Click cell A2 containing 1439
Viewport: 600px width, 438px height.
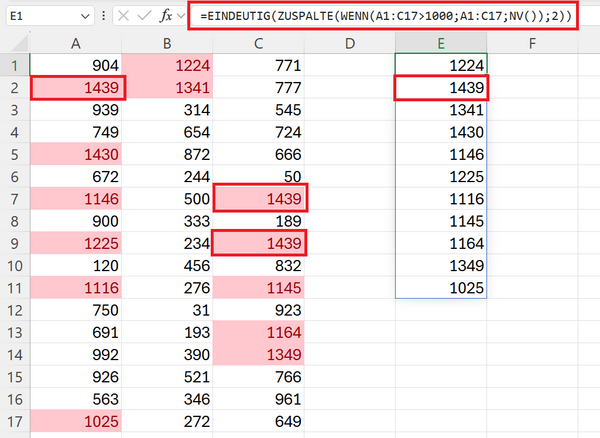pyautogui.click(x=77, y=88)
